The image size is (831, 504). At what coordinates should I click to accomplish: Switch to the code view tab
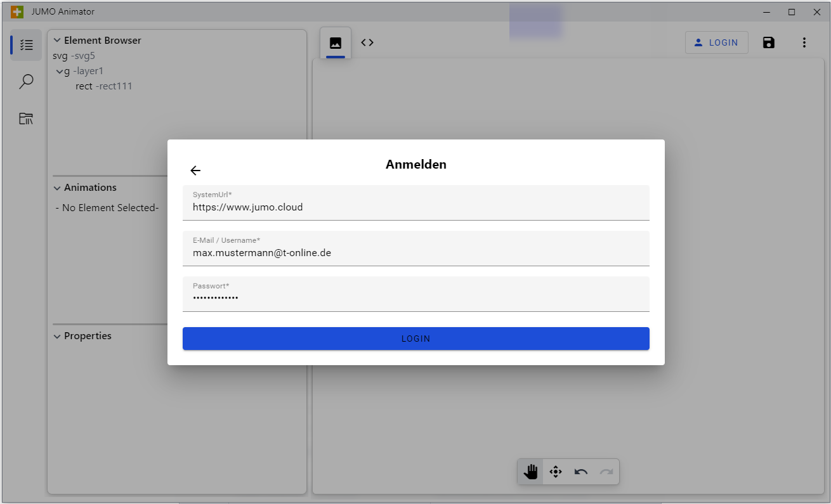pos(367,42)
